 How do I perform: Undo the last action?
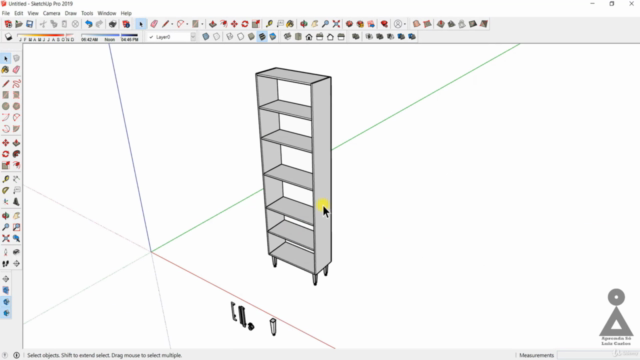89,24
